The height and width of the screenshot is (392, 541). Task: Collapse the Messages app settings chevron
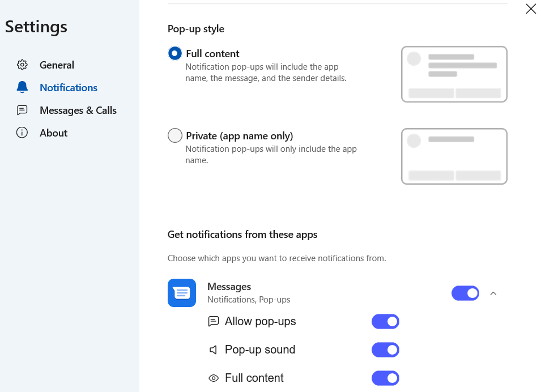[x=493, y=293]
